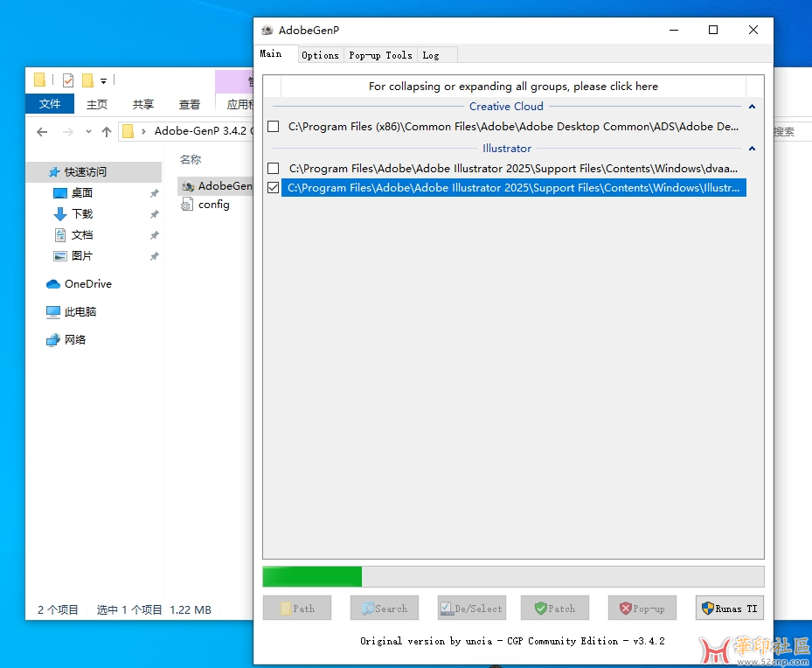The height and width of the screenshot is (668, 812).
Task: Select 快速访问 in the navigation pane
Action: point(94,172)
